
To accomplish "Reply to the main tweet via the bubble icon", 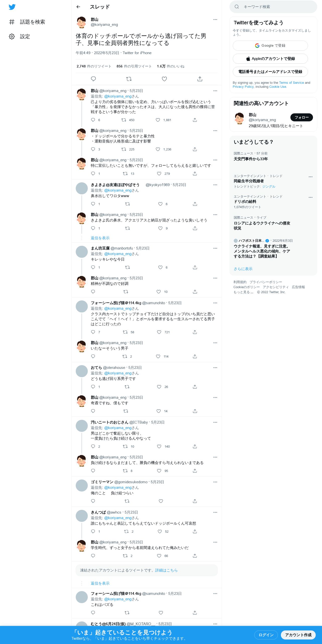I will (93, 79).
